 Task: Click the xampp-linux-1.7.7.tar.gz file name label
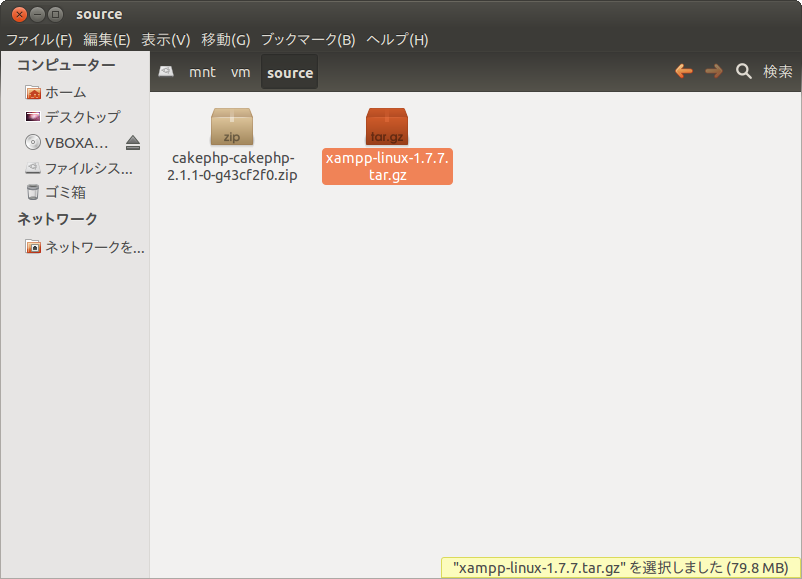pyautogui.click(x=387, y=167)
